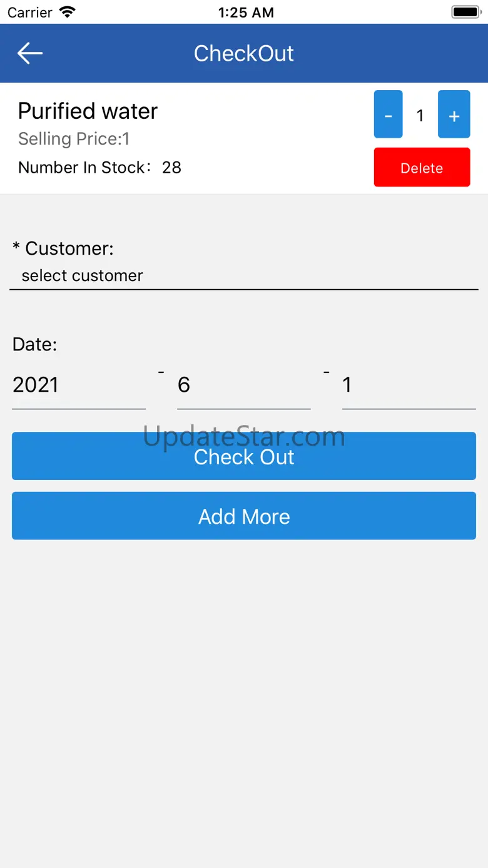
Task: Decrease quantity with the minus button
Action: click(x=388, y=115)
